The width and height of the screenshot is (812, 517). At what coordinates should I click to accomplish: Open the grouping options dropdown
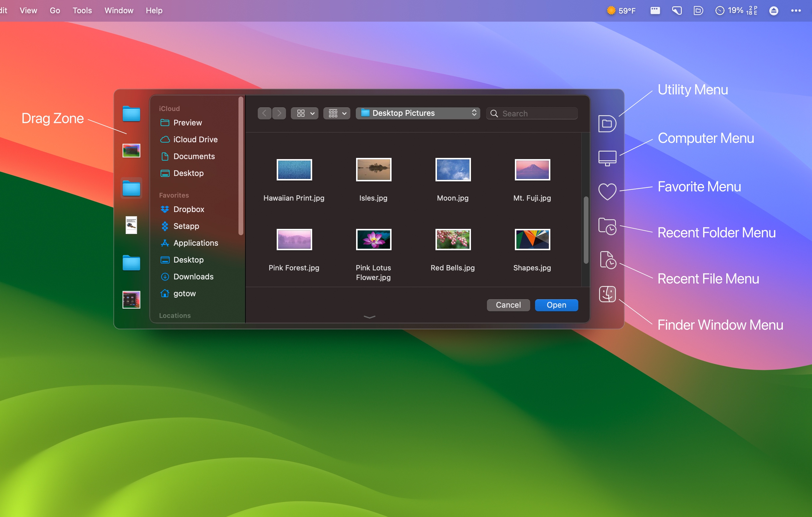click(x=337, y=113)
